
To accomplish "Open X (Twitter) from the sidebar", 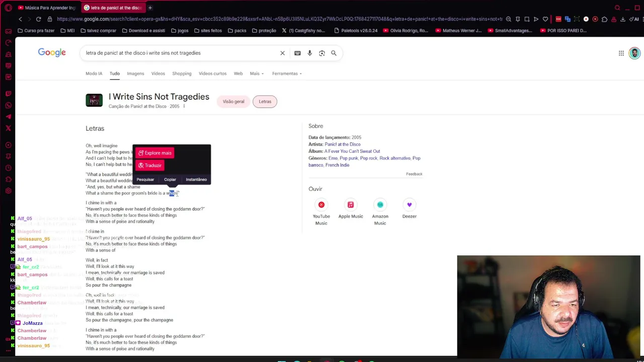I will [8, 128].
